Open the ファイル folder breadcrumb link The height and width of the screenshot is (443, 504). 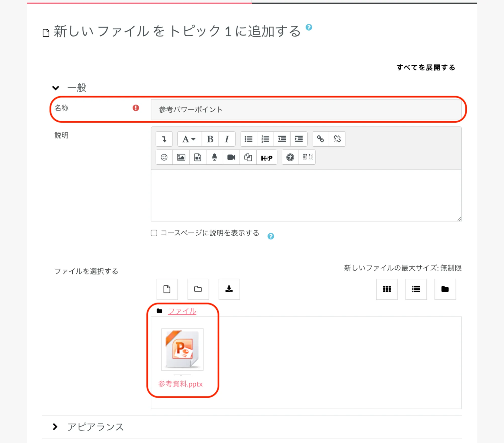182,311
